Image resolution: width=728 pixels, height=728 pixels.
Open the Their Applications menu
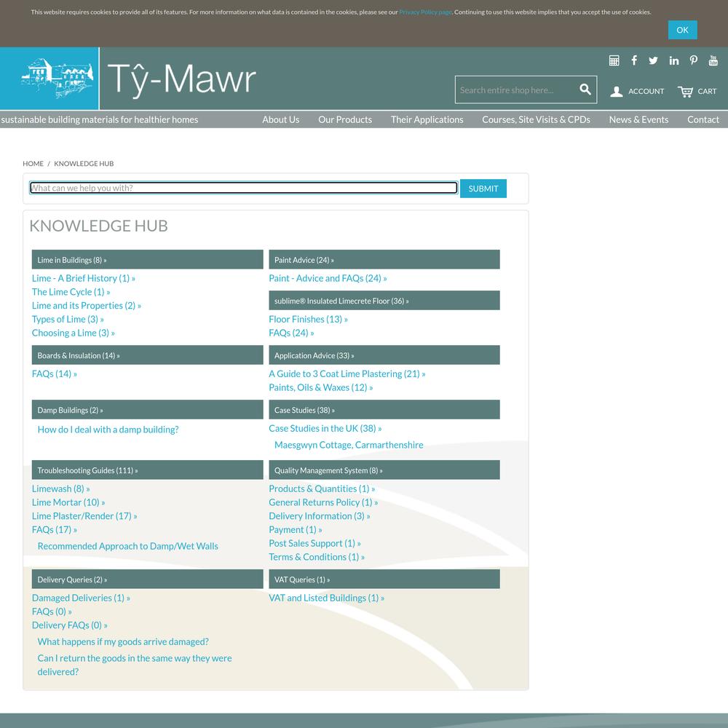[427, 119]
